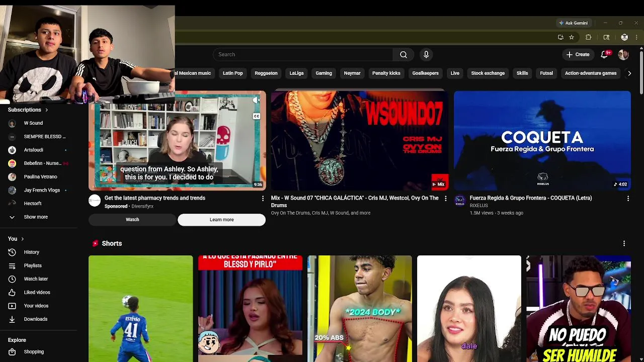Open the Hectorft channel avatar
The height and width of the screenshot is (362, 644).
(12, 203)
